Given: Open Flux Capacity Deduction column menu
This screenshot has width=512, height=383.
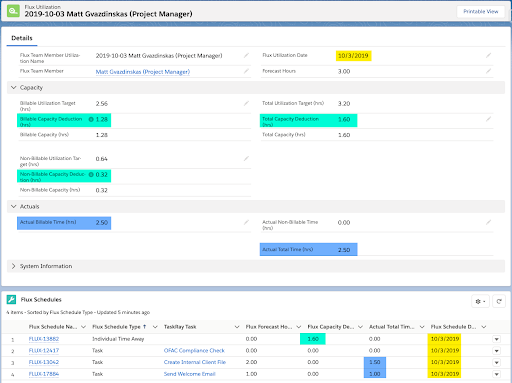Looking at the screenshot, I should pyautogui.click(x=360, y=327).
